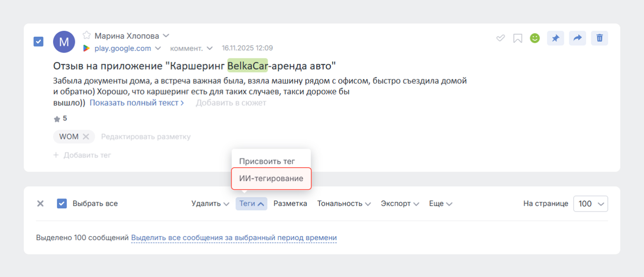644x277 pixels.
Task: Share the review via the forward arrow icon
Action: point(577,38)
